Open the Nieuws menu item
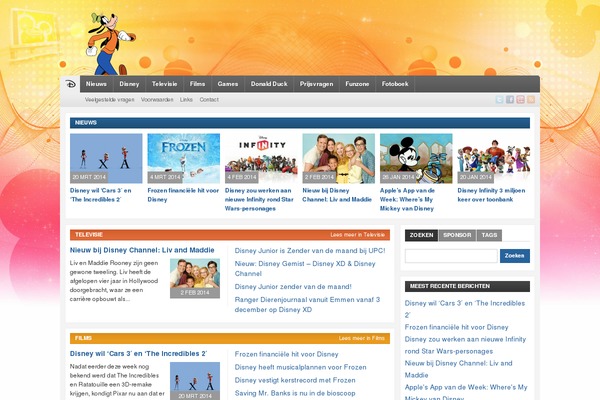 pyautogui.click(x=96, y=84)
